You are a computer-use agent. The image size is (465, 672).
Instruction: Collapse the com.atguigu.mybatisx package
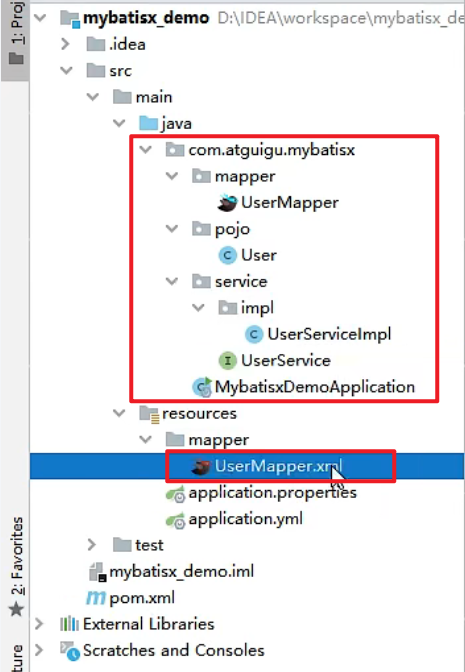(146, 150)
